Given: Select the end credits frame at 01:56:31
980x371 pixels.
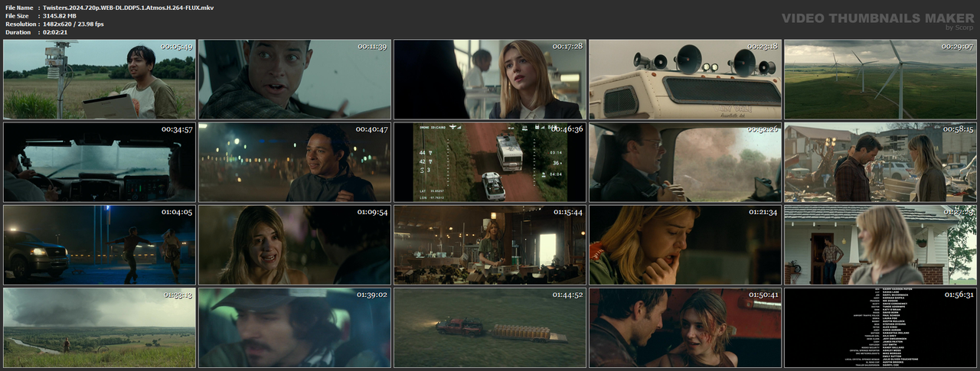Looking at the screenshot, I should 880,327.
